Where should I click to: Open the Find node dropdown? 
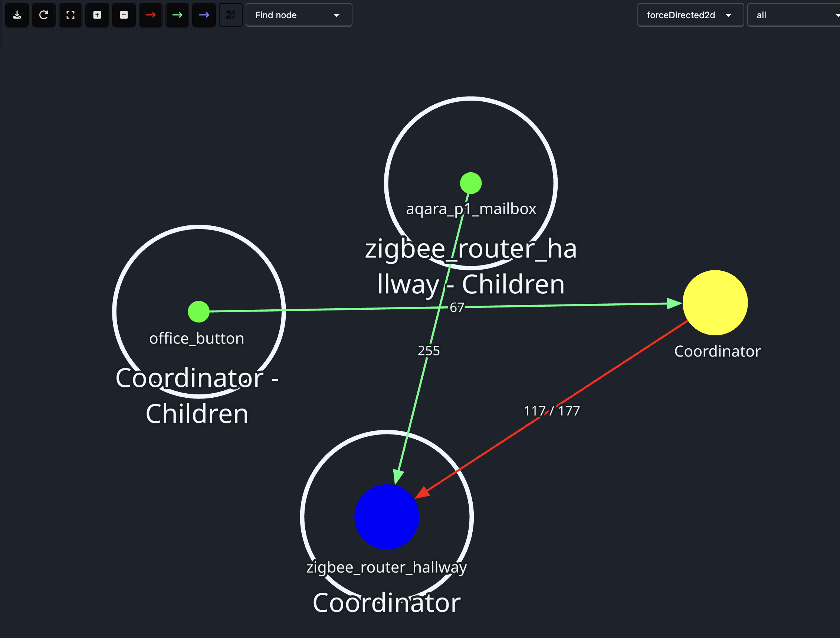coord(298,15)
